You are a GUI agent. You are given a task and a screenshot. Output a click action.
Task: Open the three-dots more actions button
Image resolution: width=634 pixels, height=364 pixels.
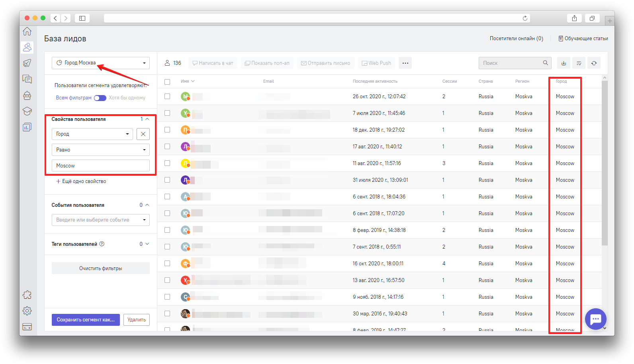click(x=405, y=63)
